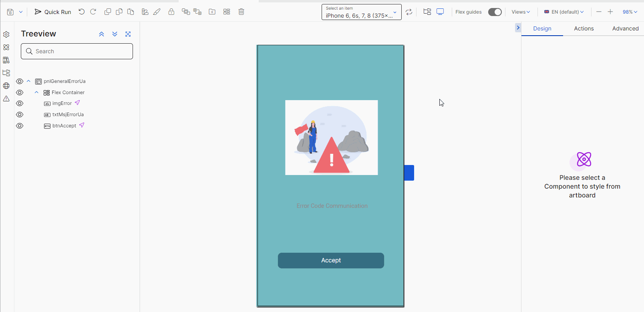This screenshot has height=312, width=644.
Task: Click the lock icon in toolbar
Action: pyautogui.click(x=171, y=12)
